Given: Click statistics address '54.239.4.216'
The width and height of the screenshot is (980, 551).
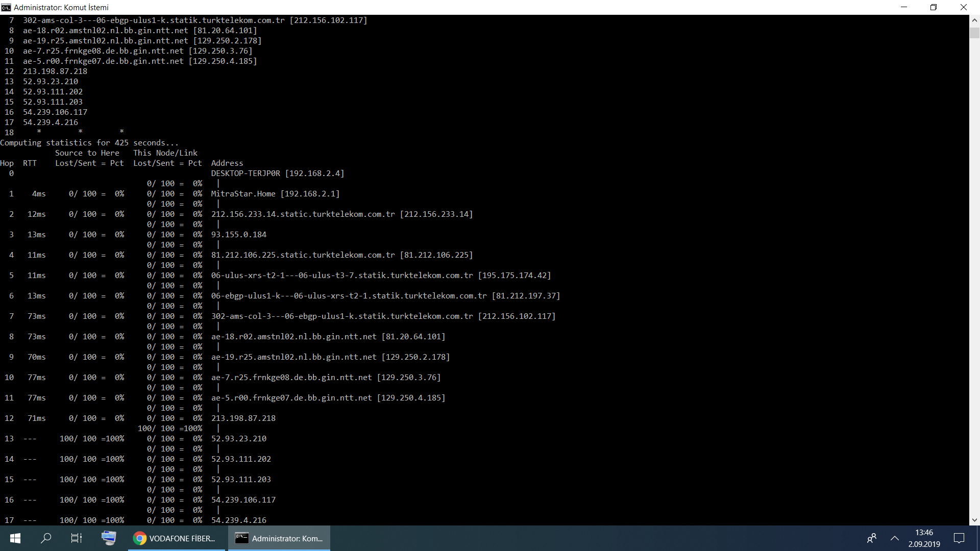Looking at the screenshot, I should click(239, 520).
